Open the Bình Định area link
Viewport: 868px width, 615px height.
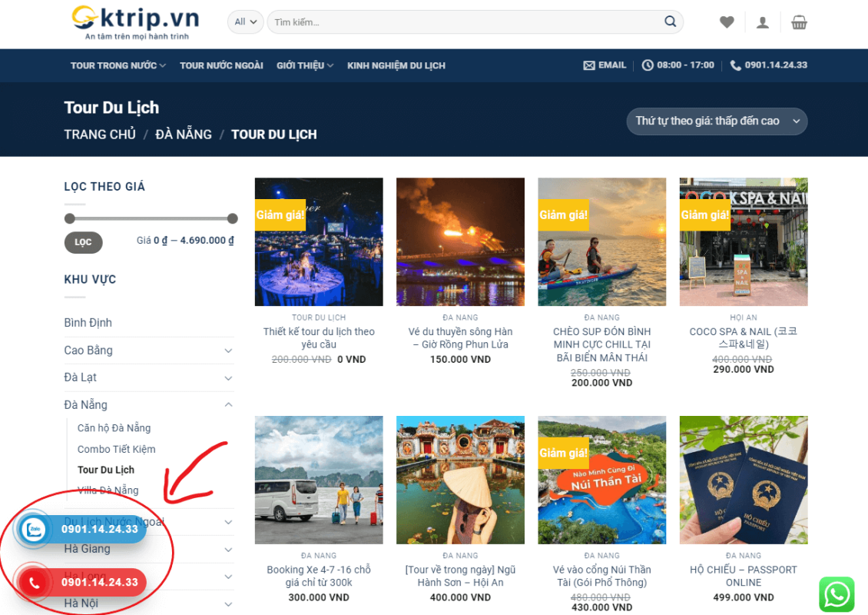[88, 322]
